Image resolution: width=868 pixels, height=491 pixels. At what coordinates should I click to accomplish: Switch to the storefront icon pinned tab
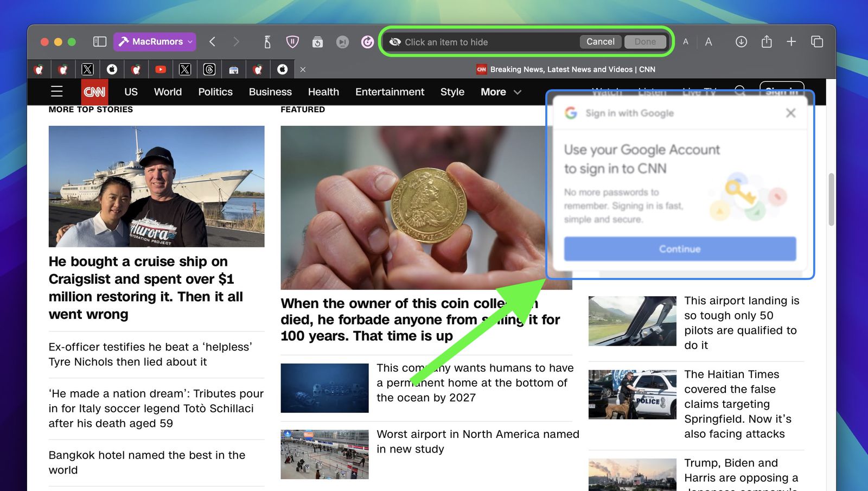[234, 69]
